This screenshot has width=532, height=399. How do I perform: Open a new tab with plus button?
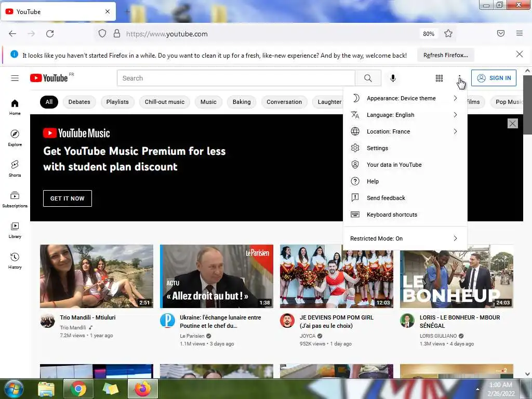point(127,11)
